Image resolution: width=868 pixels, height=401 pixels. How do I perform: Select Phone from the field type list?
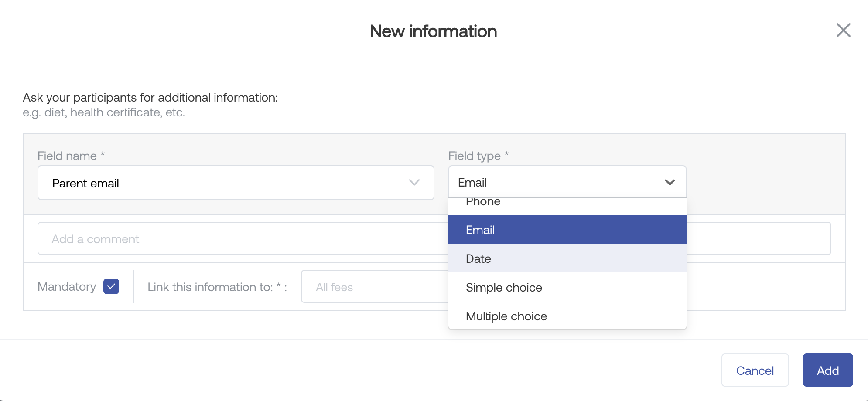click(x=483, y=203)
